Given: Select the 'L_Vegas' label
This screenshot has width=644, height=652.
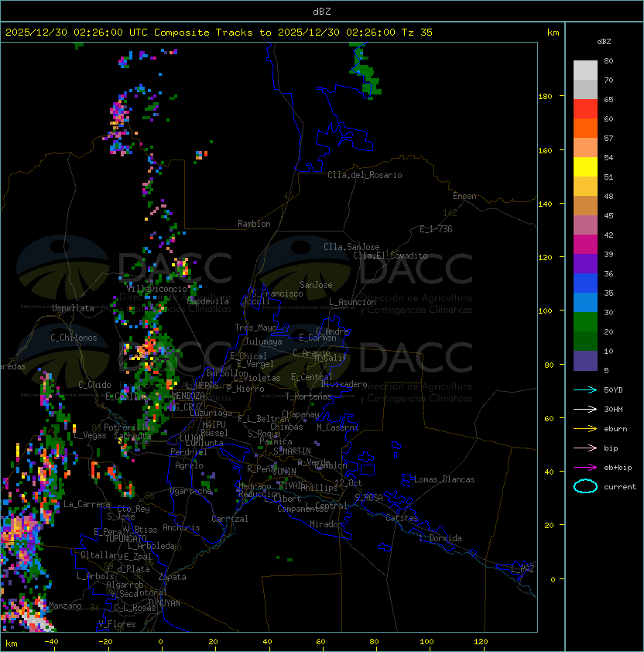Looking at the screenshot, I should point(90,435).
